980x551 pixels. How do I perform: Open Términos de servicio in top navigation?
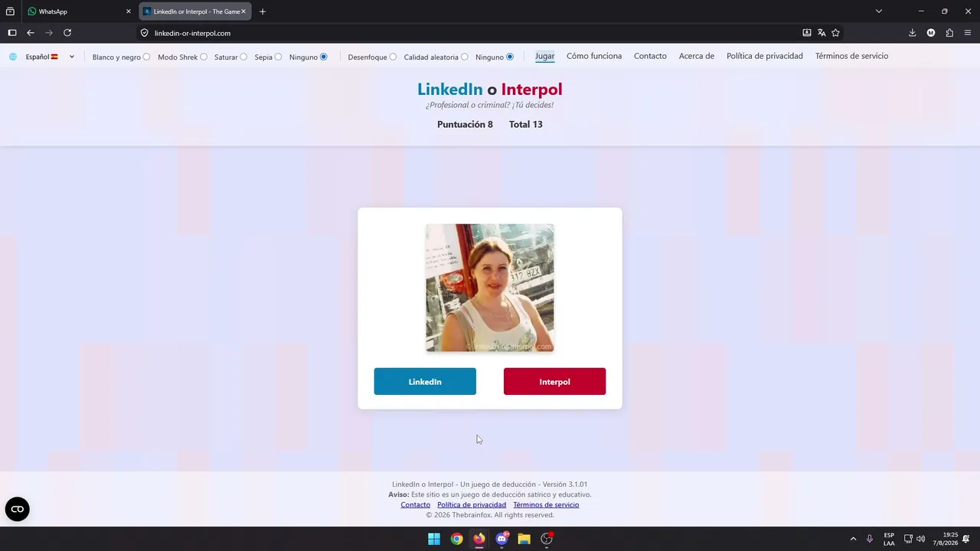tap(851, 56)
